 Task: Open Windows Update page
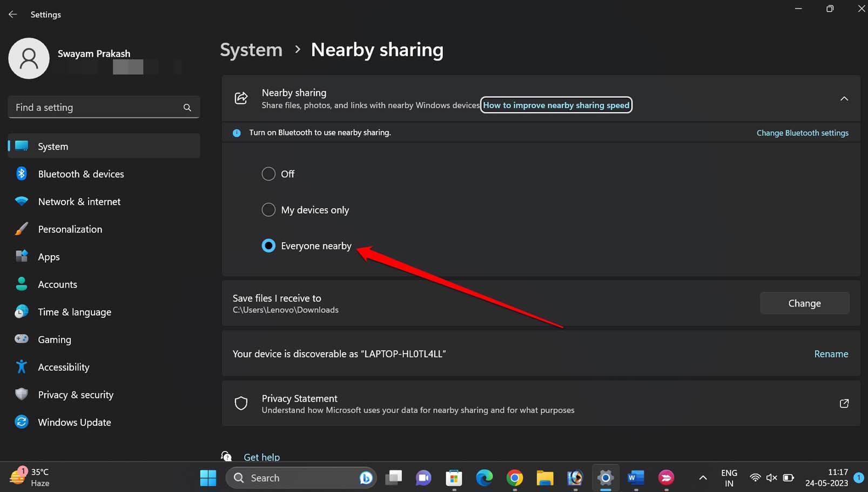point(104,422)
